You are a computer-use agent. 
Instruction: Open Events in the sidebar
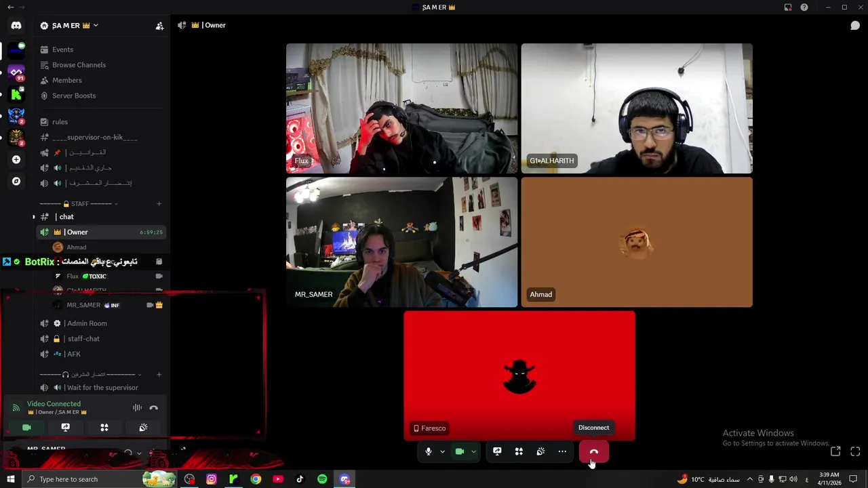click(102, 49)
